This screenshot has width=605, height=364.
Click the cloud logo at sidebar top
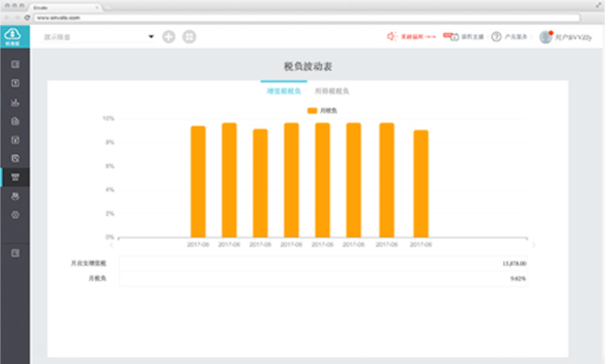point(13,36)
